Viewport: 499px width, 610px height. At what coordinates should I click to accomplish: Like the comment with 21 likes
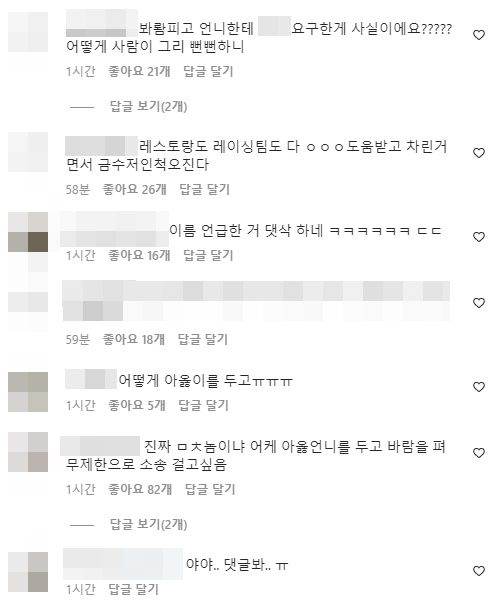point(479,35)
